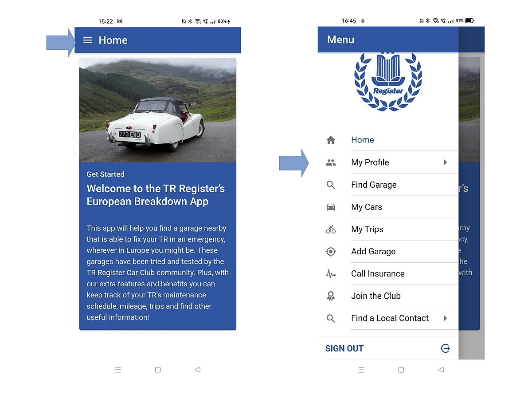Tap the Join the Club link
Image resolution: width=532 pixels, height=399 pixels.
click(x=376, y=296)
